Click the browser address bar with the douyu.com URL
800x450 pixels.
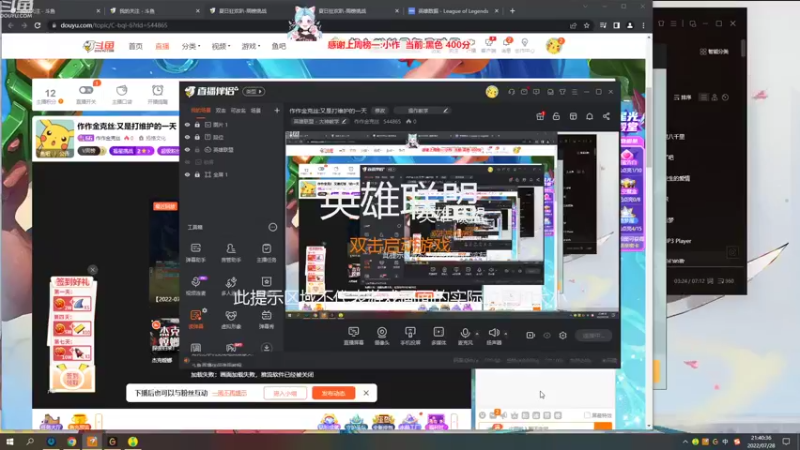tap(306, 25)
